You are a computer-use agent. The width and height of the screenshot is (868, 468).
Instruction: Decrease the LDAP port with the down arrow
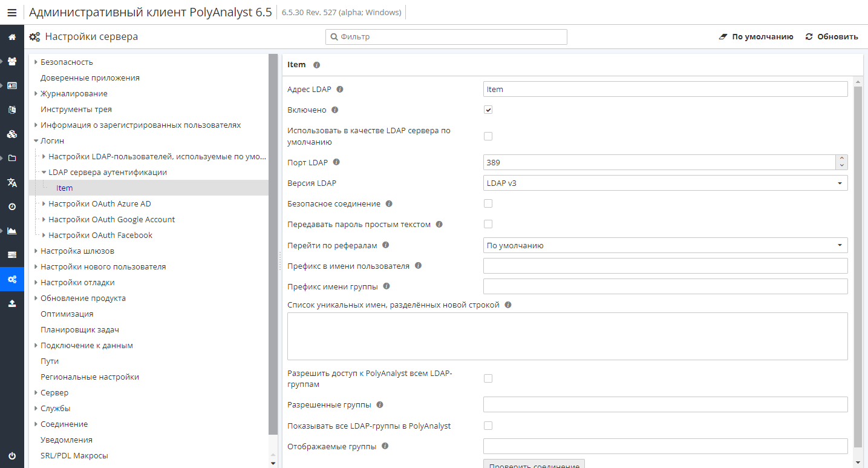pyautogui.click(x=841, y=166)
